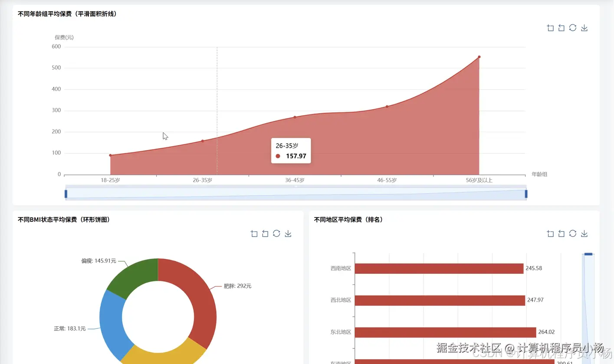
Task: Click the 西北地区 bar
Action: (440, 300)
